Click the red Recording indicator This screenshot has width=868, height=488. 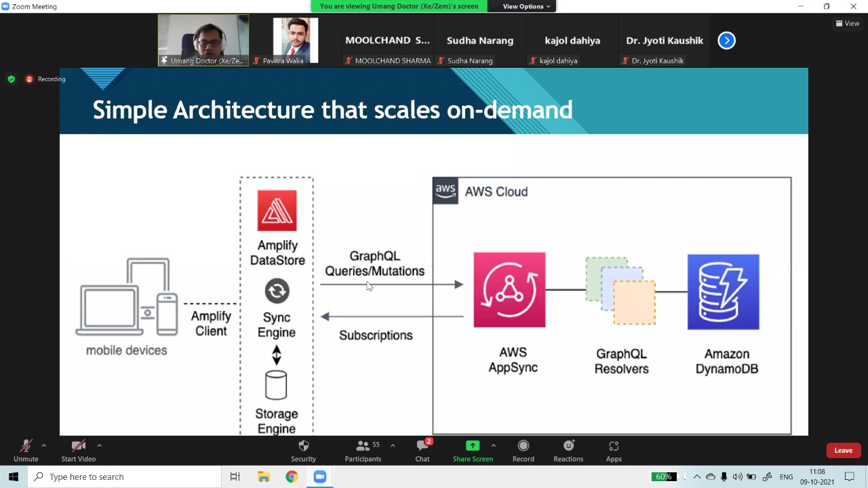(45, 79)
